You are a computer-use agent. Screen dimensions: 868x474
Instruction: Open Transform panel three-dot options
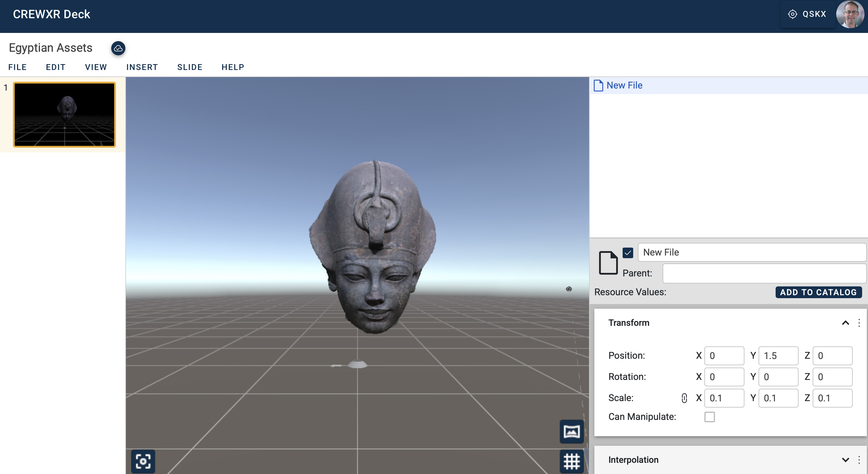pos(859,323)
